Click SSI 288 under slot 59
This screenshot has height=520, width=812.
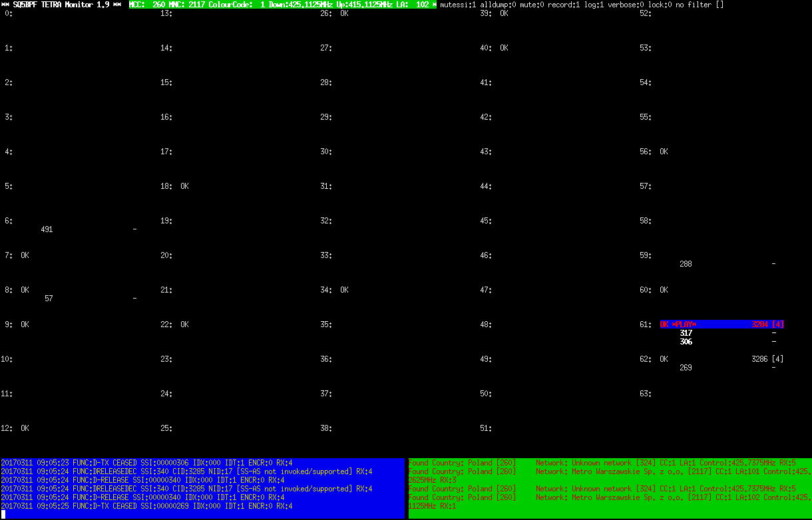(686, 264)
